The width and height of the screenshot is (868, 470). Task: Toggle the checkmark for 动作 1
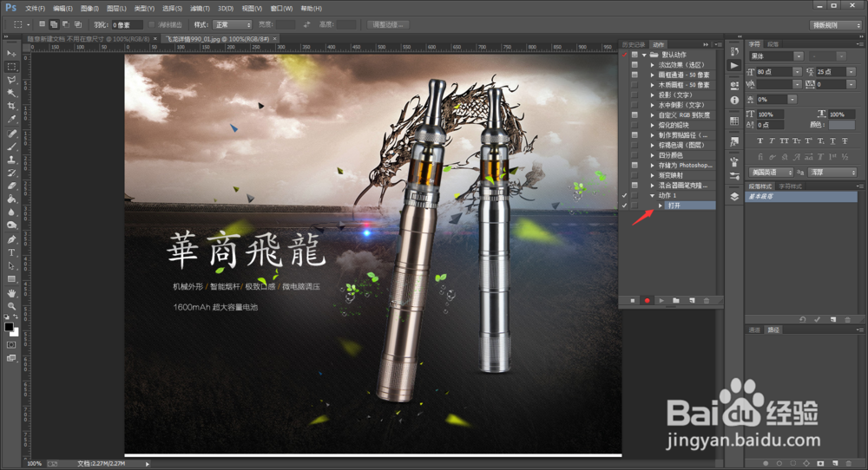[624, 195]
